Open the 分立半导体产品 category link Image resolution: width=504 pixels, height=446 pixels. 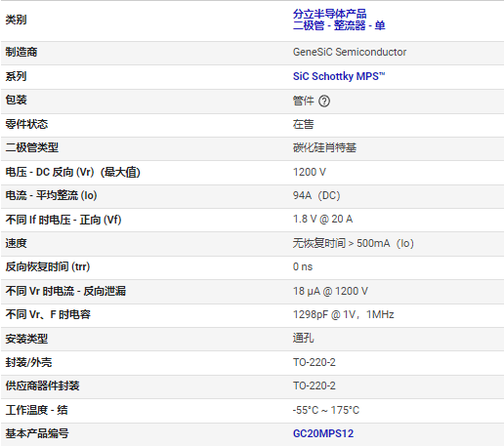coord(329,14)
